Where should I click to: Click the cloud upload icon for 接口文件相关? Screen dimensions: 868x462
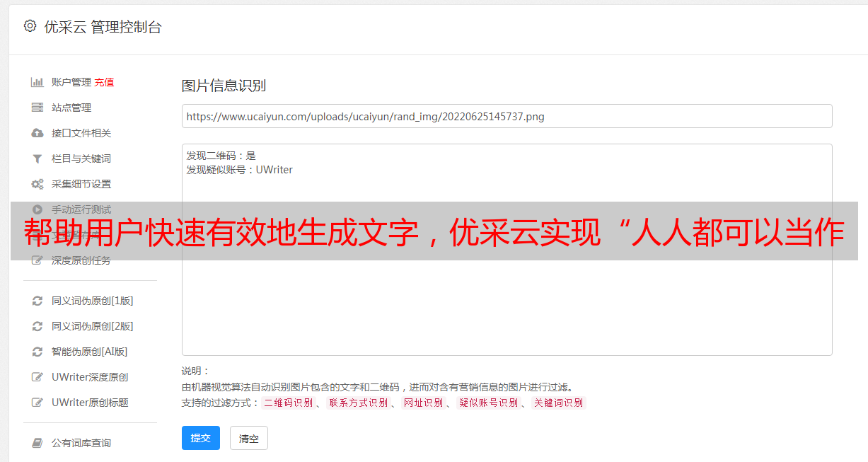(37, 133)
